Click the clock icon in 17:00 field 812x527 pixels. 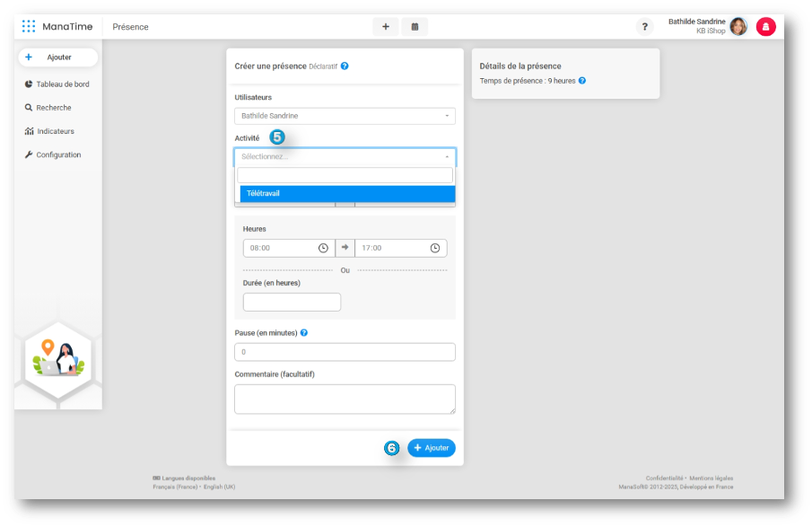pos(435,248)
